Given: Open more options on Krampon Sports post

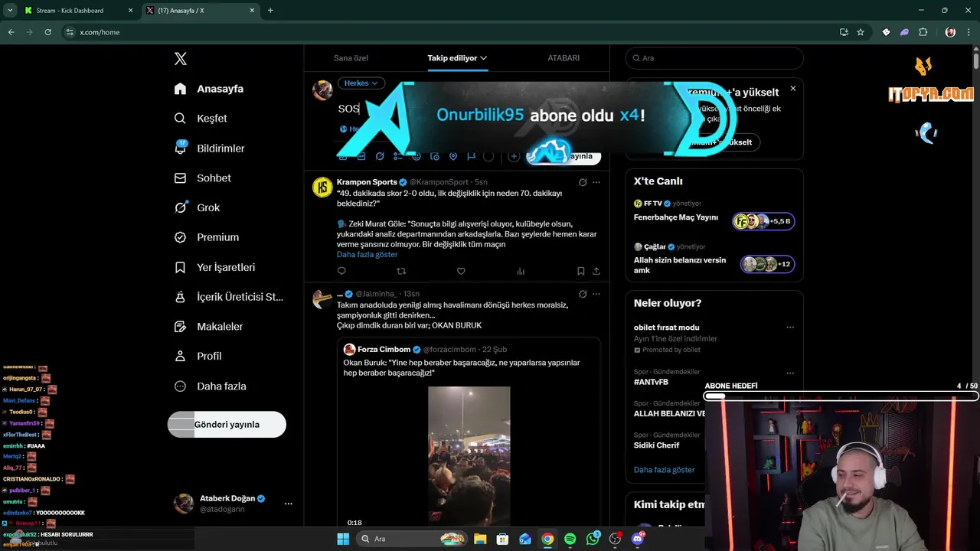Looking at the screenshot, I should point(596,182).
